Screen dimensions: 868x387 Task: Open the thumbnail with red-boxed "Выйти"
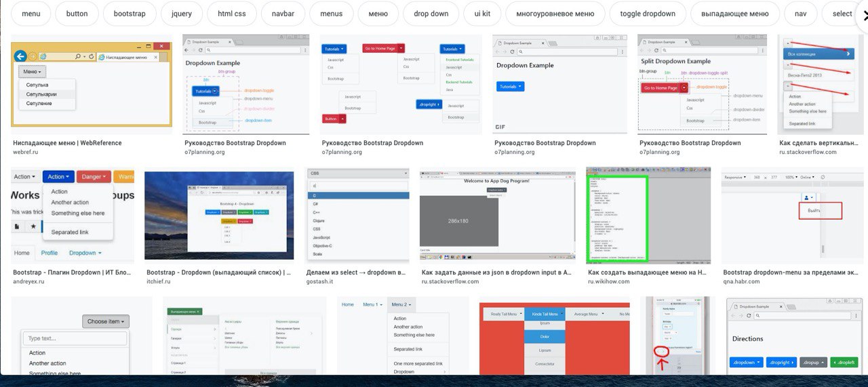(x=793, y=216)
